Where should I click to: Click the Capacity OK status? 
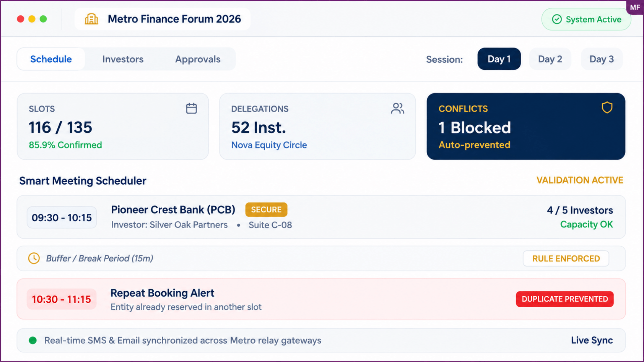coord(587,224)
